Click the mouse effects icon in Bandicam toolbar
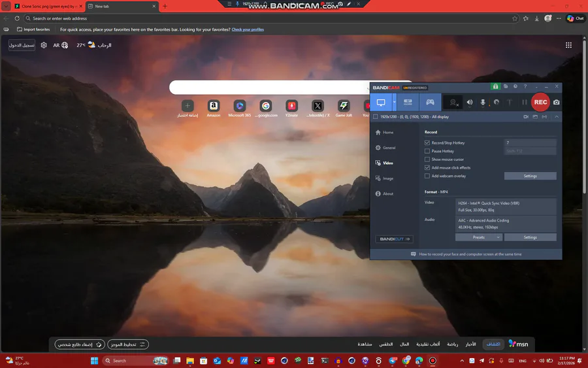The width and height of the screenshot is (588, 368). pos(497,102)
